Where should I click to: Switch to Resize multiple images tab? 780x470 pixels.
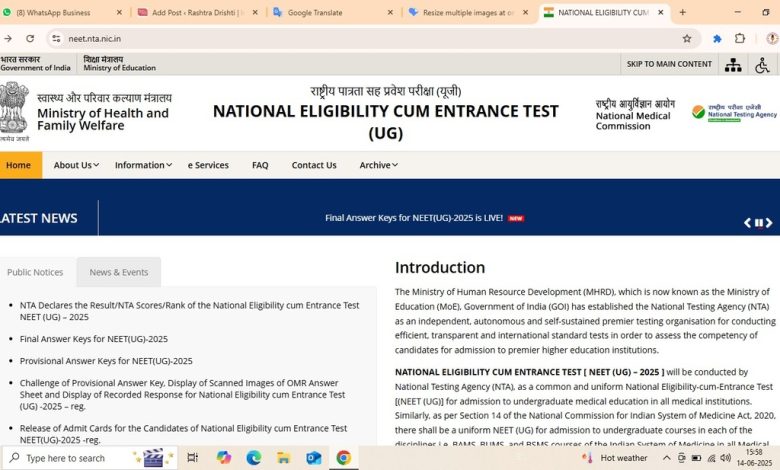[462, 12]
